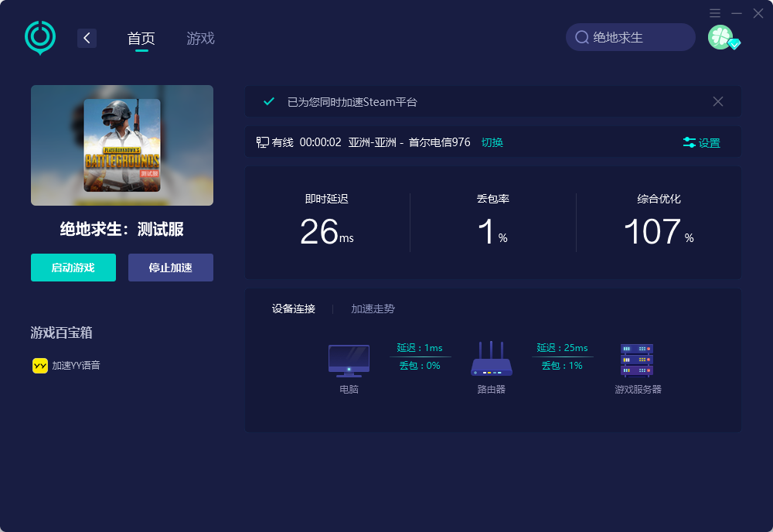Click the 游戏服务器 server icon
Screen dimensions: 773x532
637,360
